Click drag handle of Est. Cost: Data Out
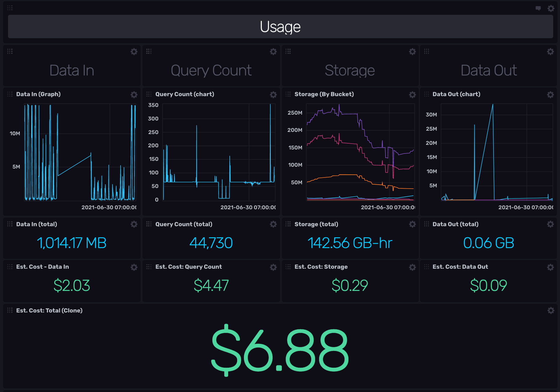The width and height of the screenshot is (560, 392). click(x=426, y=267)
